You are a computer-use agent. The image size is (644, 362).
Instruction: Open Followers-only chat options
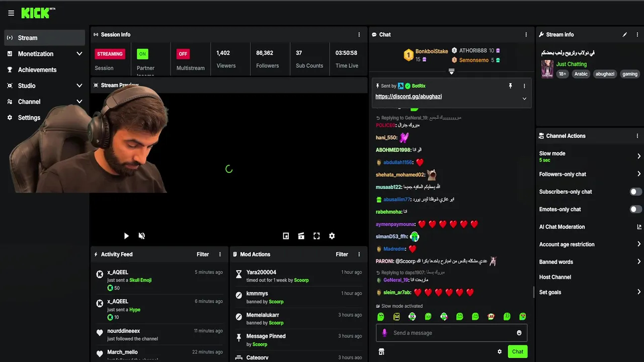pyautogui.click(x=590, y=174)
